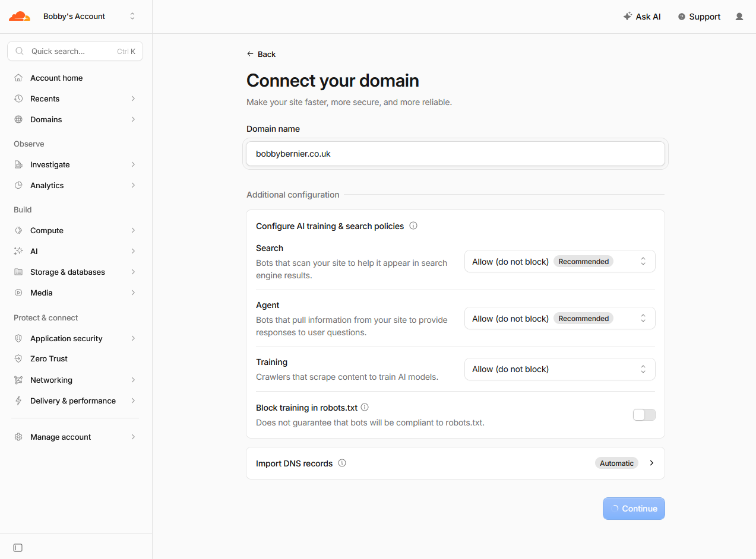The height and width of the screenshot is (559, 756).
Task: Open the user profile icon
Action: click(x=739, y=17)
